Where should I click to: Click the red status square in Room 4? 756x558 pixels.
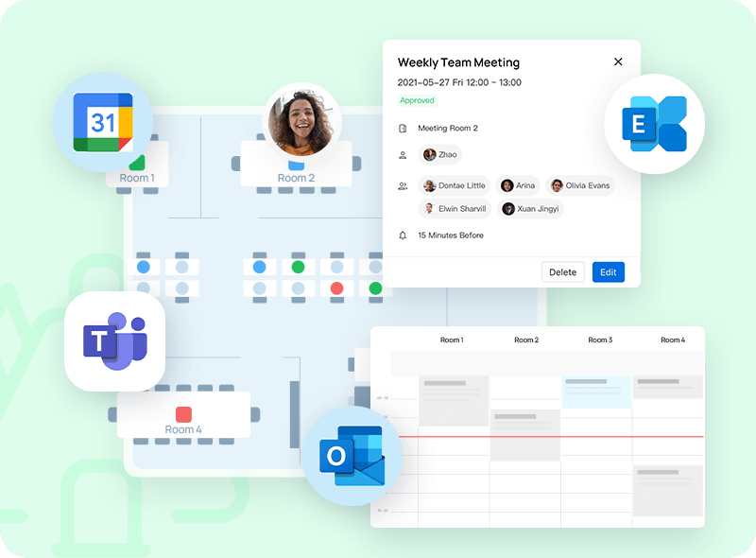[x=183, y=414]
